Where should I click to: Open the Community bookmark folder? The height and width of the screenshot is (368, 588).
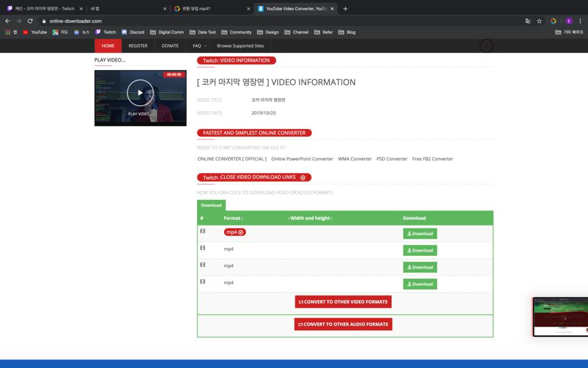click(236, 32)
